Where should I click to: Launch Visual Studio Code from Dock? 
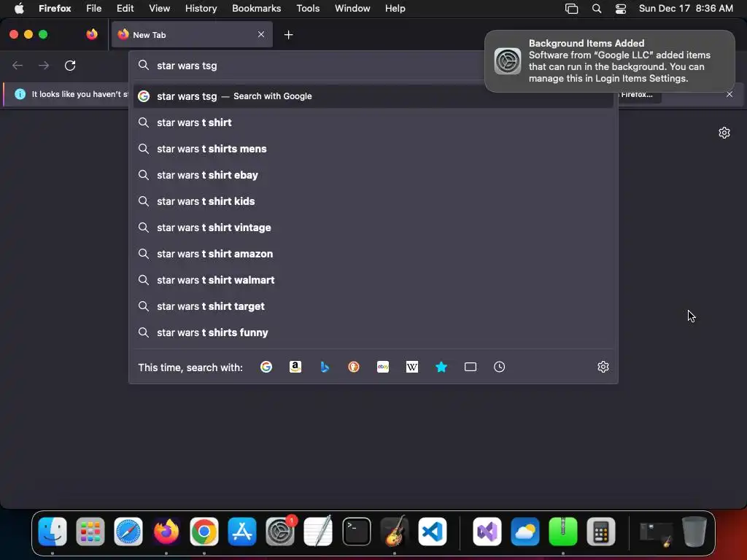coord(433,532)
